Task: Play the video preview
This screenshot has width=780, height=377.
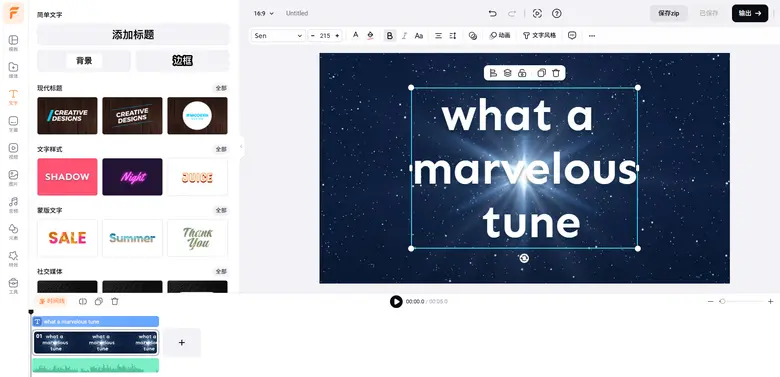Action: coord(396,301)
